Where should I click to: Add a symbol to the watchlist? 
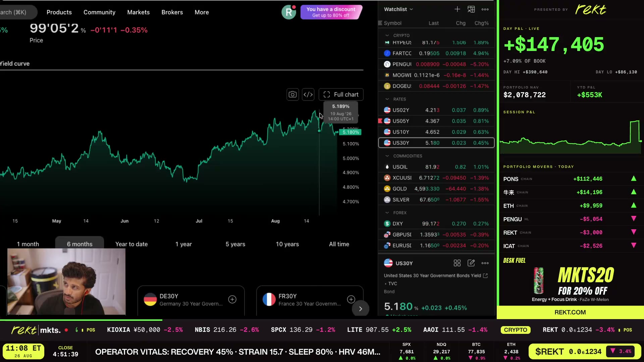tap(457, 9)
